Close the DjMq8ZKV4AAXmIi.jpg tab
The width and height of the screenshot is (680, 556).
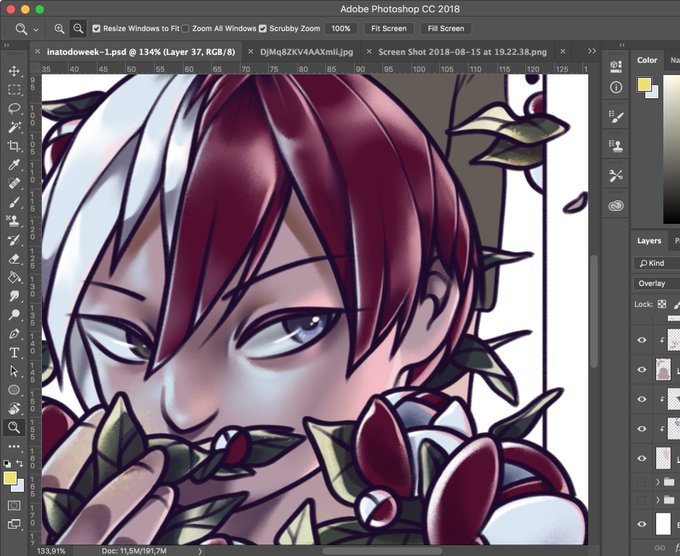[250, 52]
